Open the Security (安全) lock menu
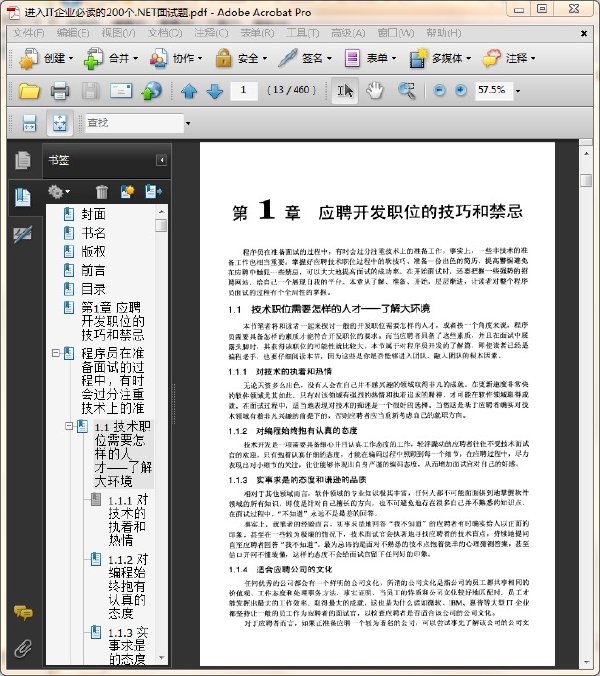The image size is (600, 676). click(241, 58)
